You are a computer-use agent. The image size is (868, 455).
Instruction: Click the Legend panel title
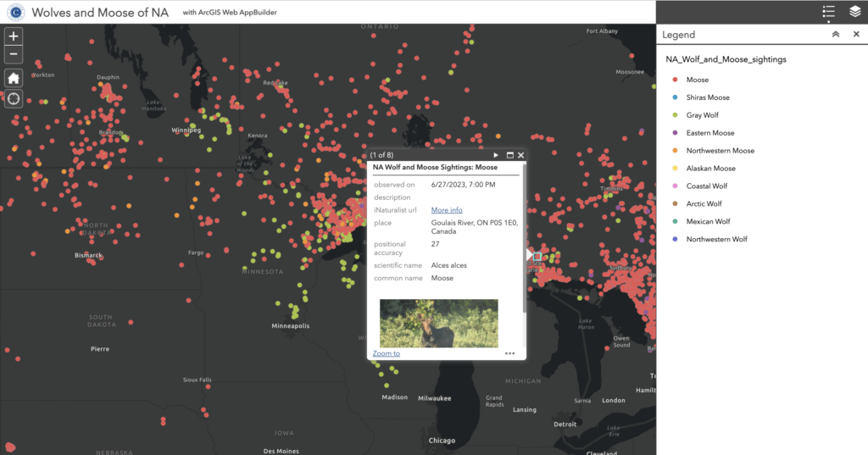[678, 35]
